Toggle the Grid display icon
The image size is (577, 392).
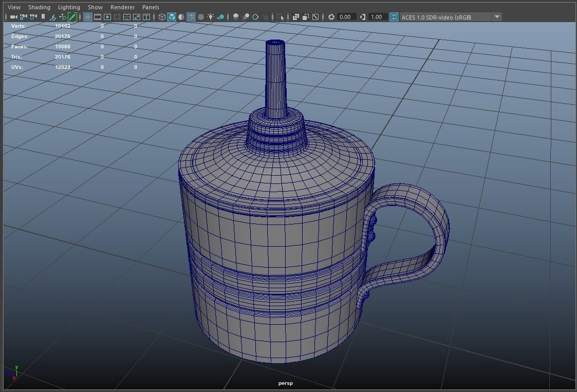pyautogui.click(x=87, y=17)
